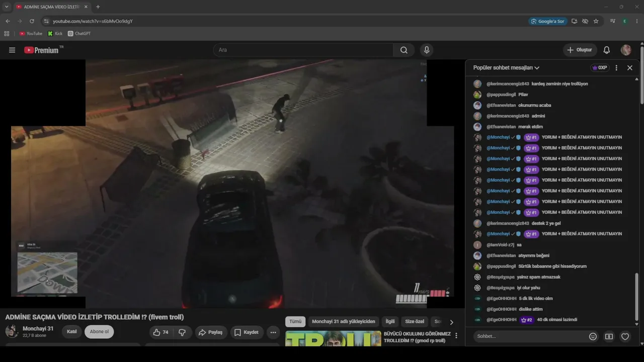
Task: Open chat panel three-dot options
Action: (616, 67)
